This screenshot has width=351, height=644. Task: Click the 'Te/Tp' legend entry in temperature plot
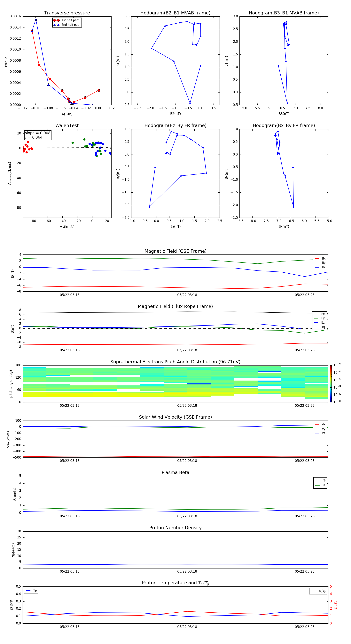tap(318, 591)
